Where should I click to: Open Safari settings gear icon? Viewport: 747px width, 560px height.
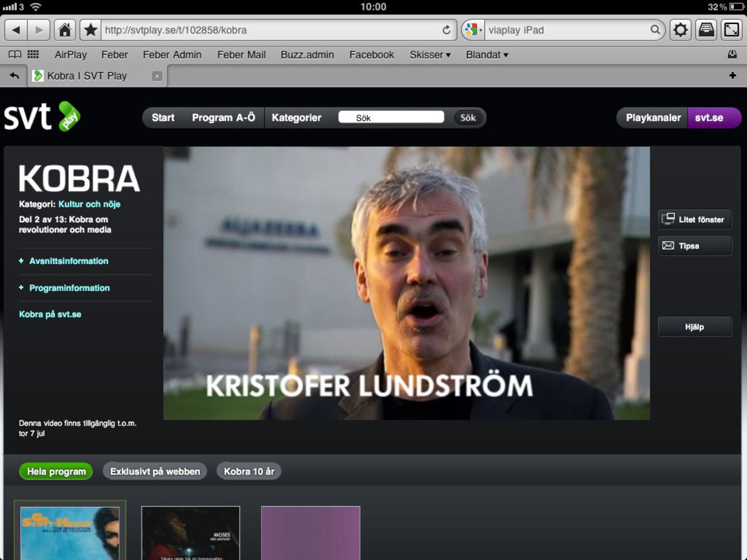click(x=680, y=30)
